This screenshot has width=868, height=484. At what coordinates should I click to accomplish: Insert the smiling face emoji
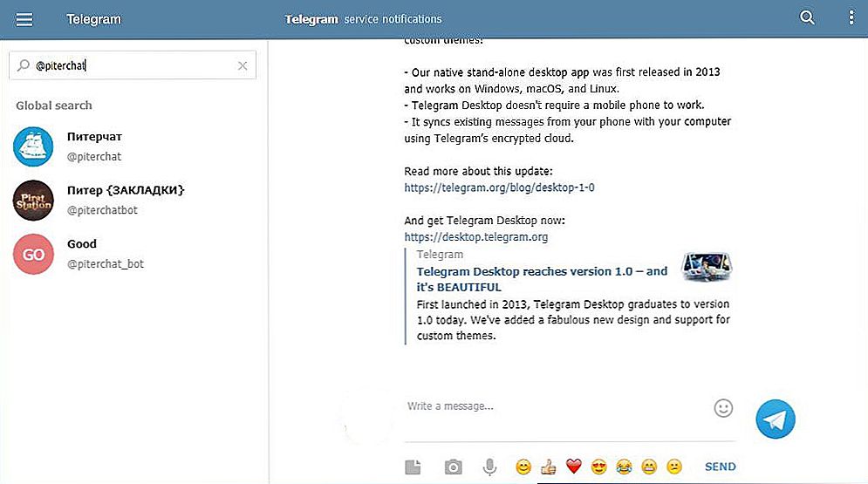(x=523, y=467)
